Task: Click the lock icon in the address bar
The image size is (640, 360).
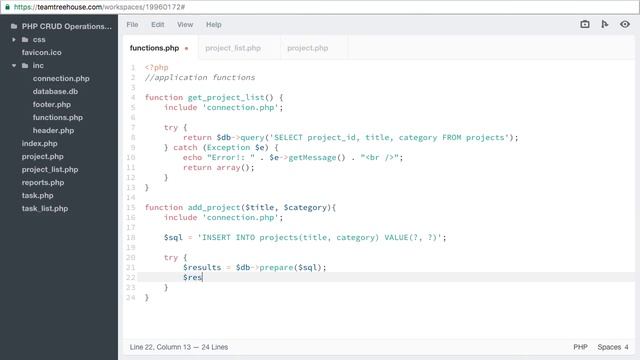Action: coord(7,7)
